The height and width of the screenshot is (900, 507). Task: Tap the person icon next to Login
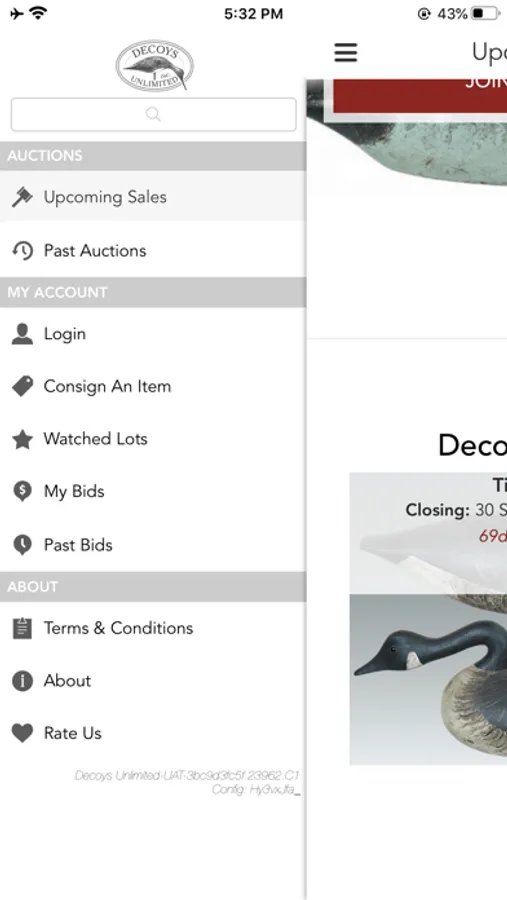[x=22, y=334]
